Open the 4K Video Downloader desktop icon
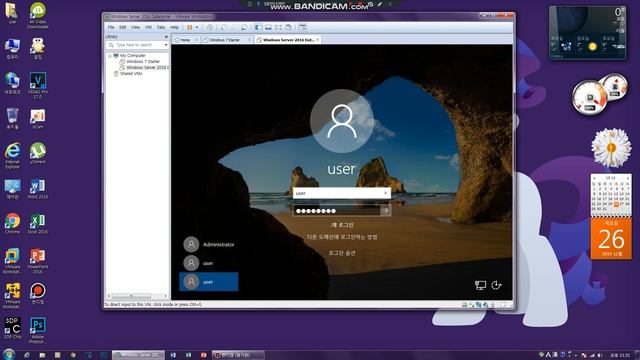 tap(38, 16)
